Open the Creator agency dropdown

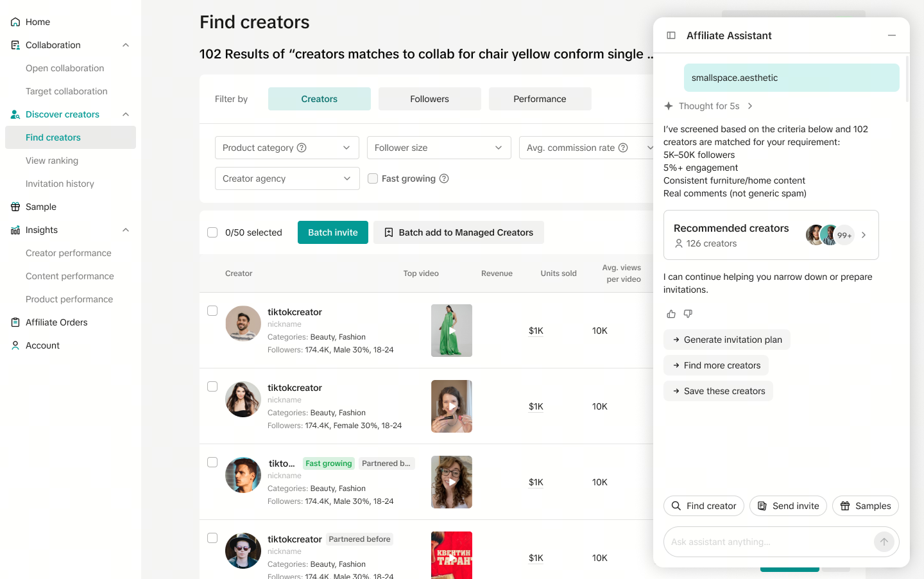point(287,178)
